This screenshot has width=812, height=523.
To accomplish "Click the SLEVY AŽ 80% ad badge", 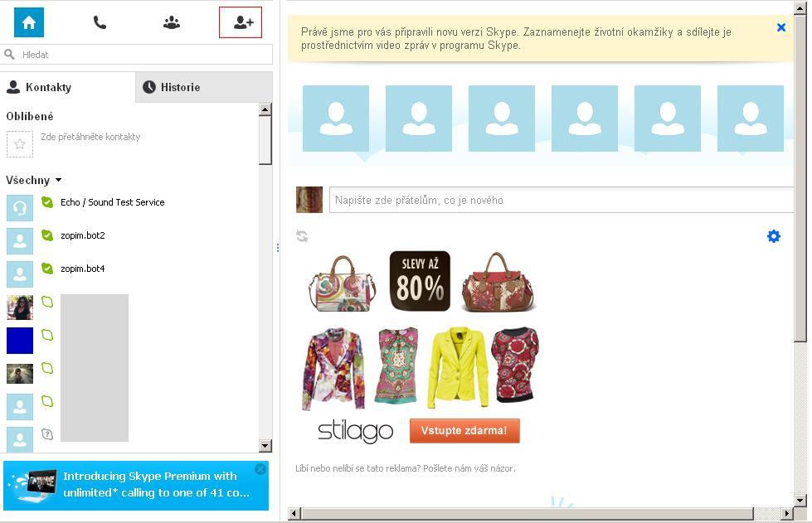I will pyautogui.click(x=420, y=281).
